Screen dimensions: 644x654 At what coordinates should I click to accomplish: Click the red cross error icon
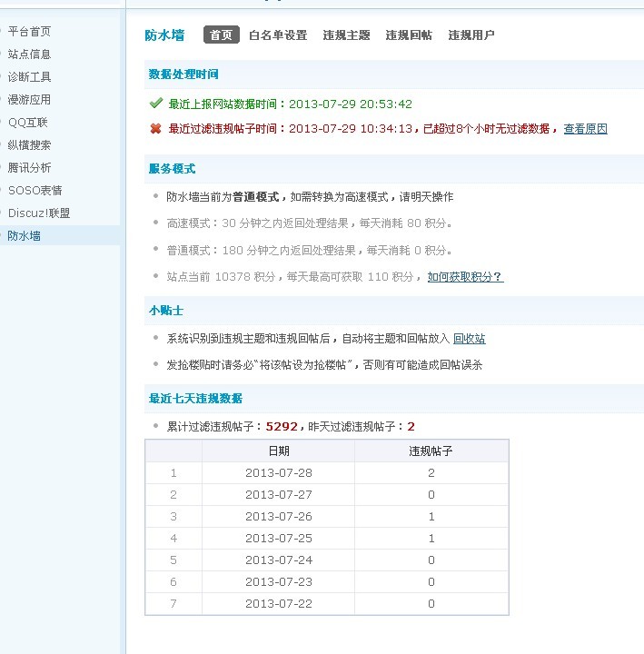click(x=155, y=128)
